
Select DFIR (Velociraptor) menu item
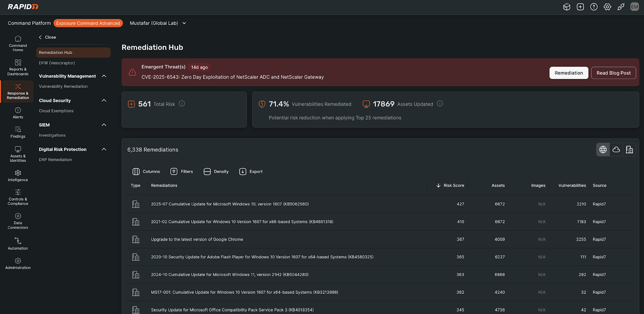57,63
